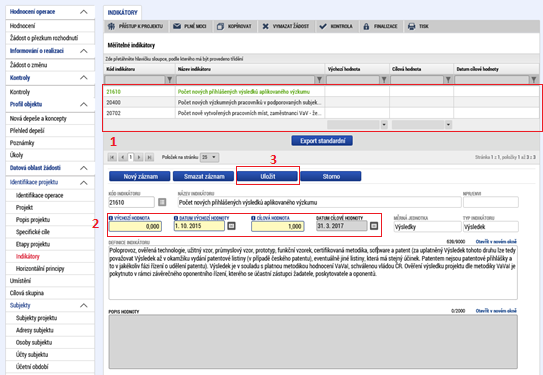The height and width of the screenshot is (375, 543).
Task: Click the Kód indikátoru filter field
Action: point(135,80)
